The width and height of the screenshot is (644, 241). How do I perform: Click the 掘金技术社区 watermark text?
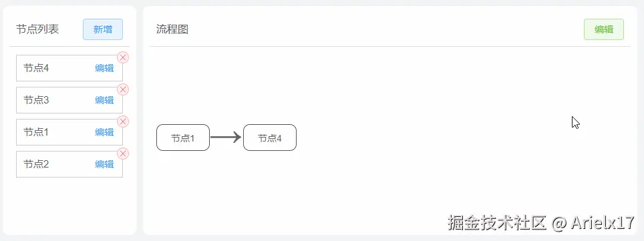point(497,223)
